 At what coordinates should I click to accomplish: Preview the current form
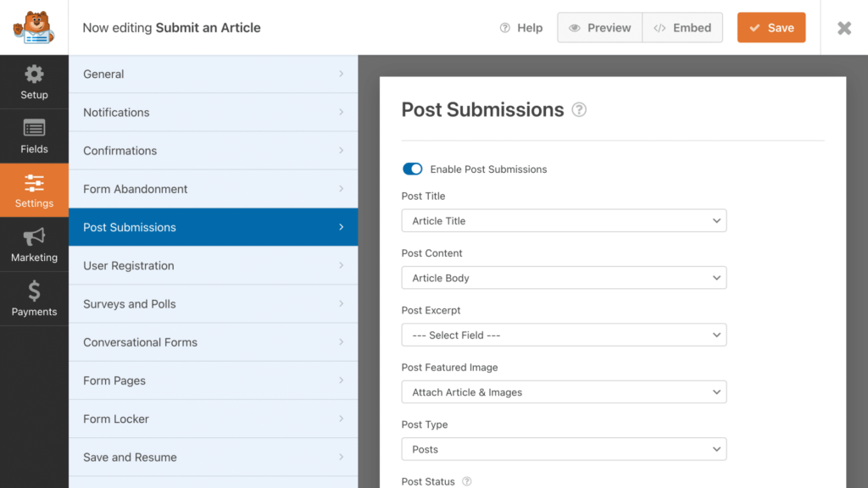click(x=599, y=27)
